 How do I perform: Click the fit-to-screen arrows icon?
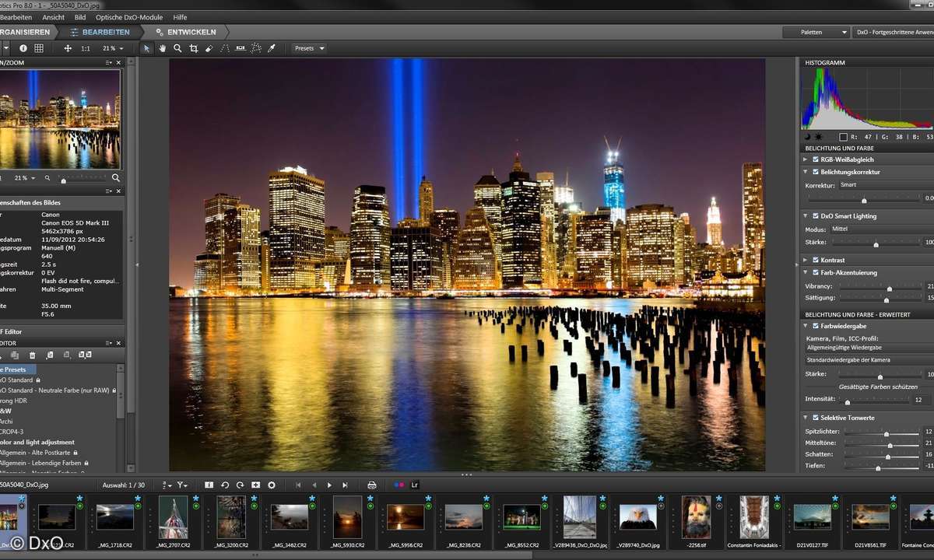[68, 48]
